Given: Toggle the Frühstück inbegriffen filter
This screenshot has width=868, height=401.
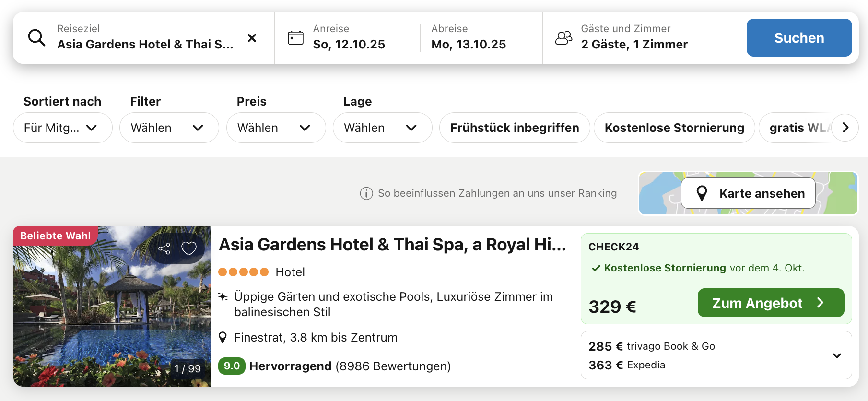Looking at the screenshot, I should (514, 128).
